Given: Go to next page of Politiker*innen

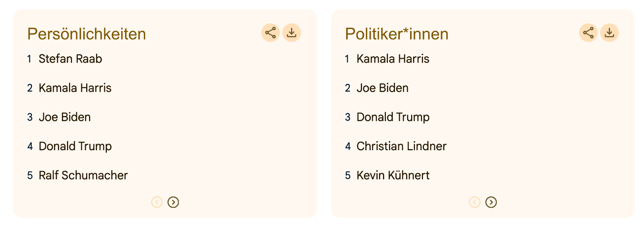Looking at the screenshot, I should pyautogui.click(x=491, y=202).
